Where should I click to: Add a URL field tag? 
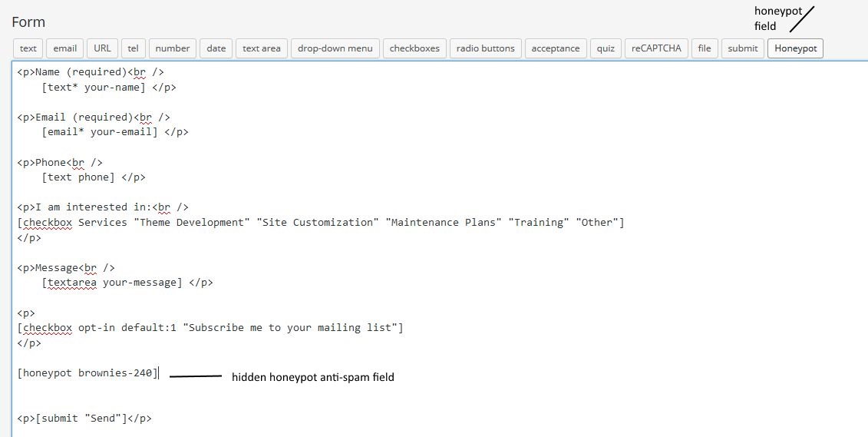[102, 48]
